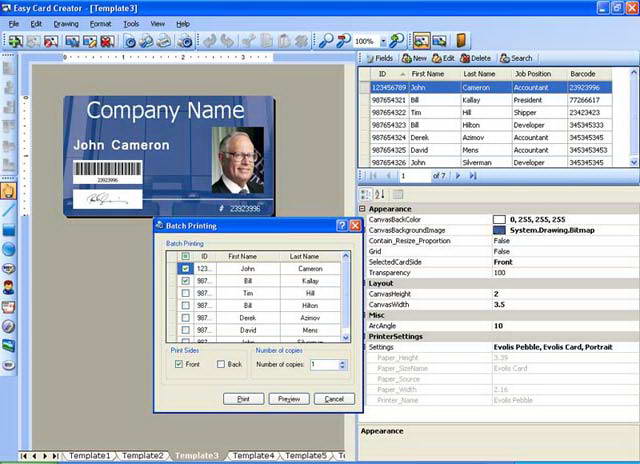The image size is (640, 464).
Task: Enable the Back print side checkbox
Action: [221, 364]
